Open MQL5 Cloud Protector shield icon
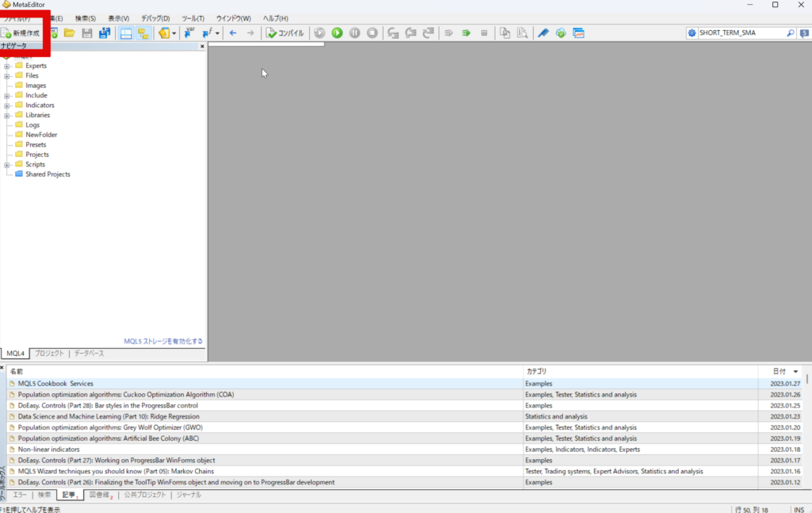 click(561, 33)
